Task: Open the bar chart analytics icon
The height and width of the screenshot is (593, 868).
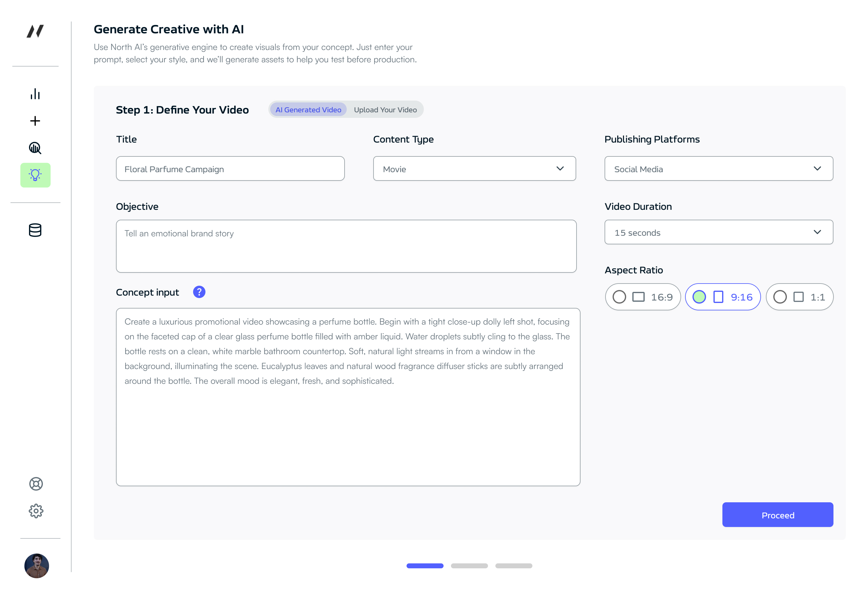Action: [x=35, y=94]
